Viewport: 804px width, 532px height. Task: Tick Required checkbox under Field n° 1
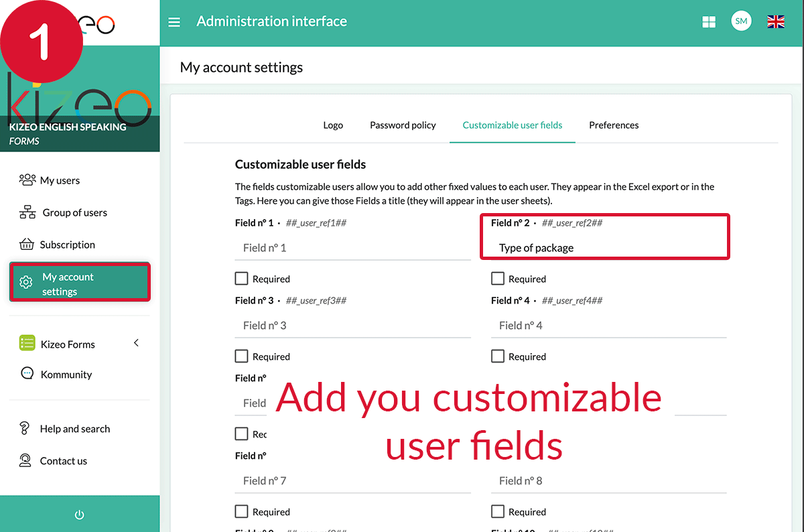click(x=242, y=279)
